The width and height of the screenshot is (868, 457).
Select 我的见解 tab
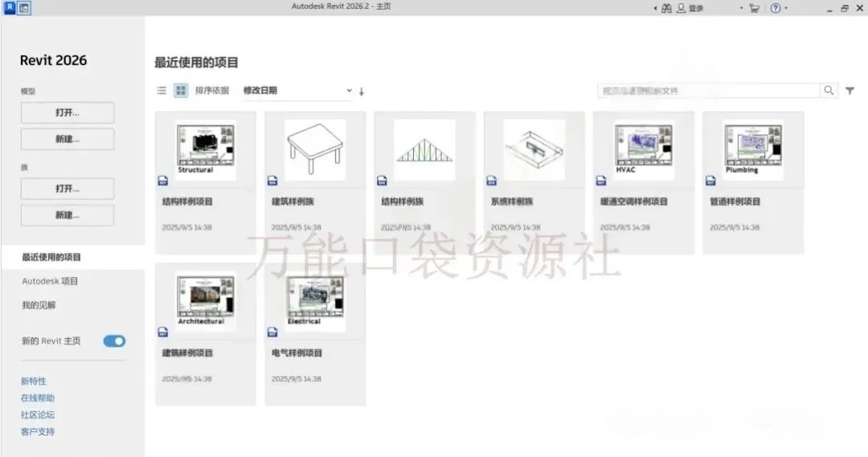point(39,305)
